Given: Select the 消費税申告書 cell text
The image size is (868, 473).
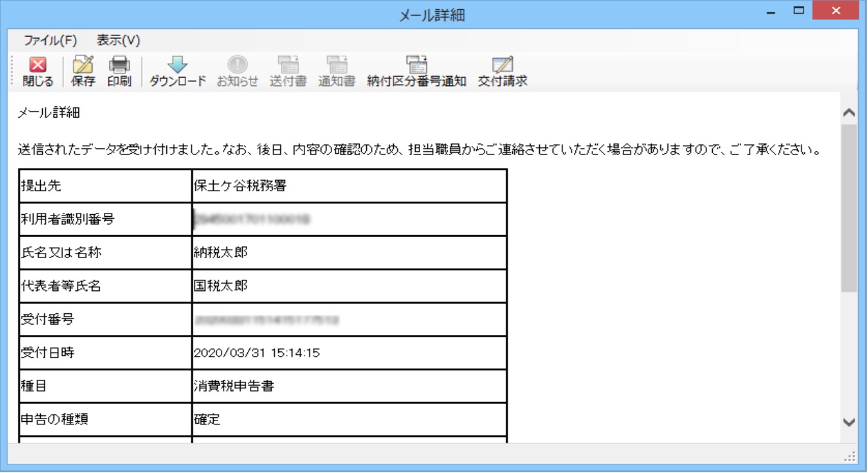Looking at the screenshot, I should pos(234,386).
